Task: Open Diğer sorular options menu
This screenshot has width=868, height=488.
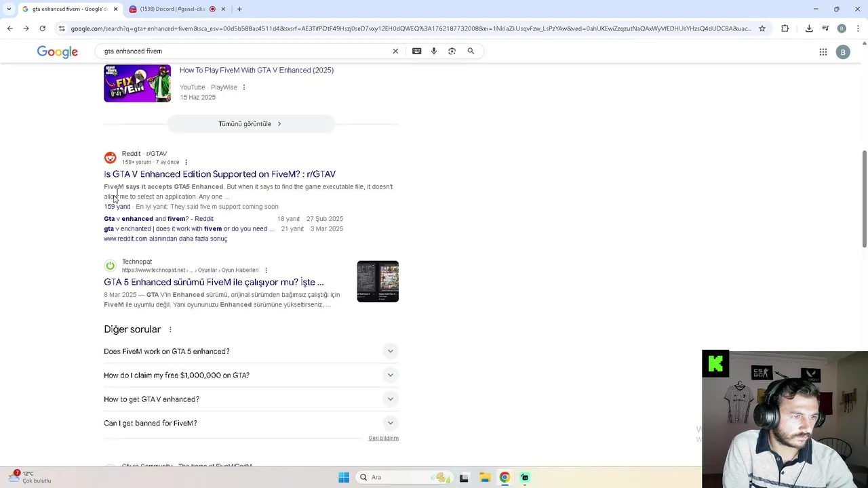Action: [x=170, y=329]
